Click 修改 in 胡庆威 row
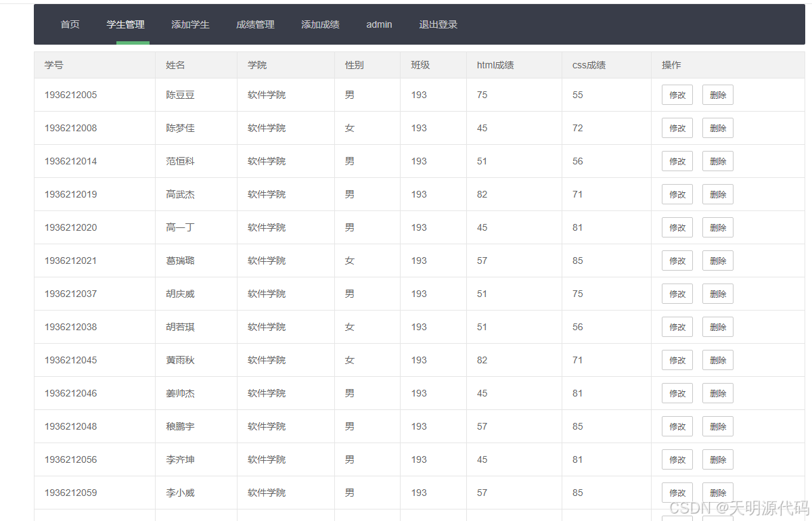Screen dimensions: 812x521 677,294
